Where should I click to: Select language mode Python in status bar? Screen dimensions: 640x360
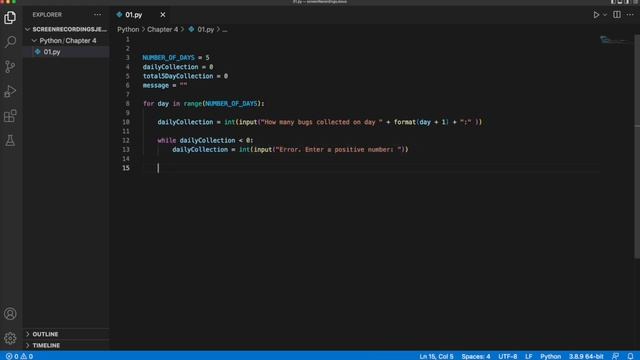click(x=551, y=356)
